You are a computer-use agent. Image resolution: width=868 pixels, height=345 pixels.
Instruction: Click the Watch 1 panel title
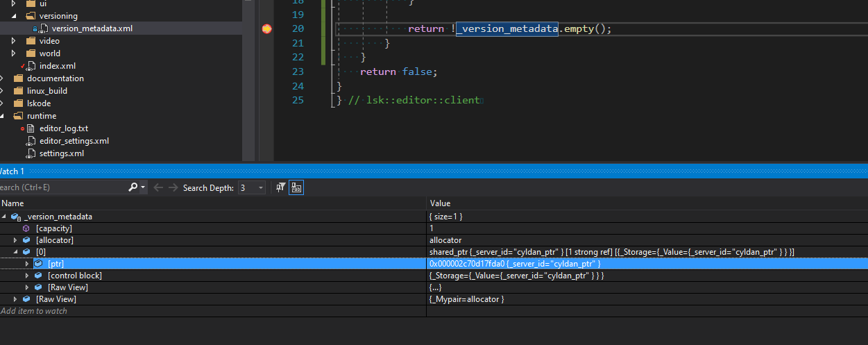[x=12, y=171]
